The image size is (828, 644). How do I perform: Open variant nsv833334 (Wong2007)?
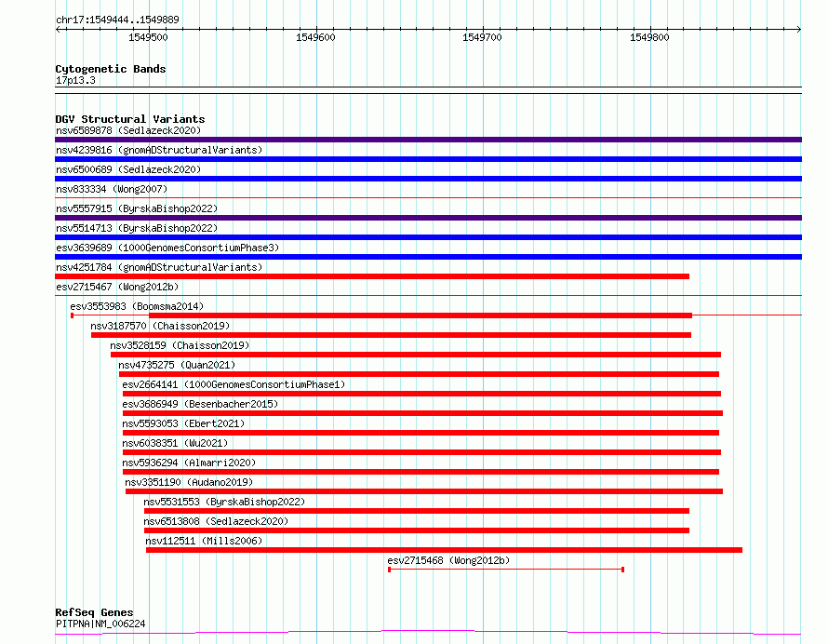112,189
